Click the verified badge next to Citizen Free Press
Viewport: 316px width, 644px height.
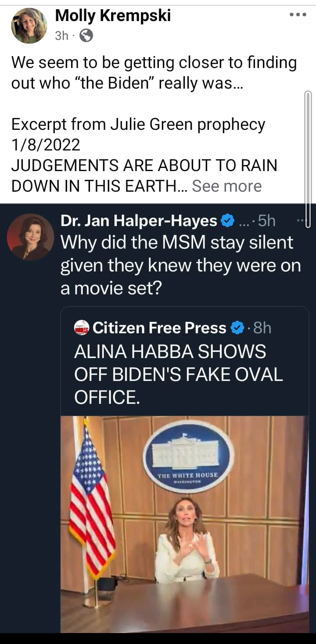click(237, 328)
